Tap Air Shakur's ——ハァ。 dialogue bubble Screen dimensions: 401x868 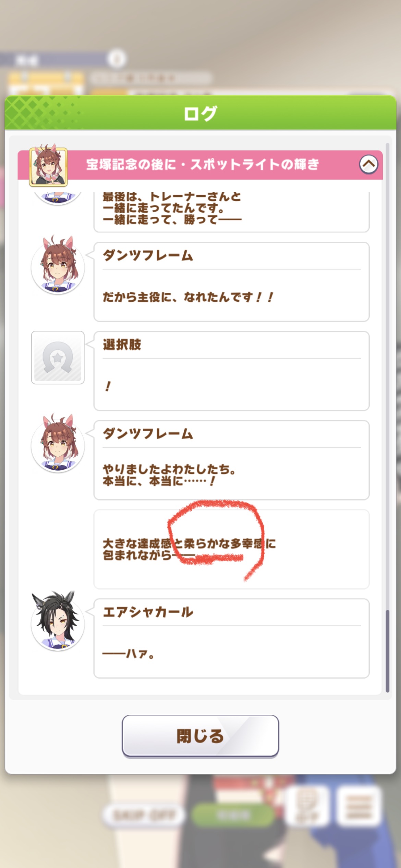232,638
